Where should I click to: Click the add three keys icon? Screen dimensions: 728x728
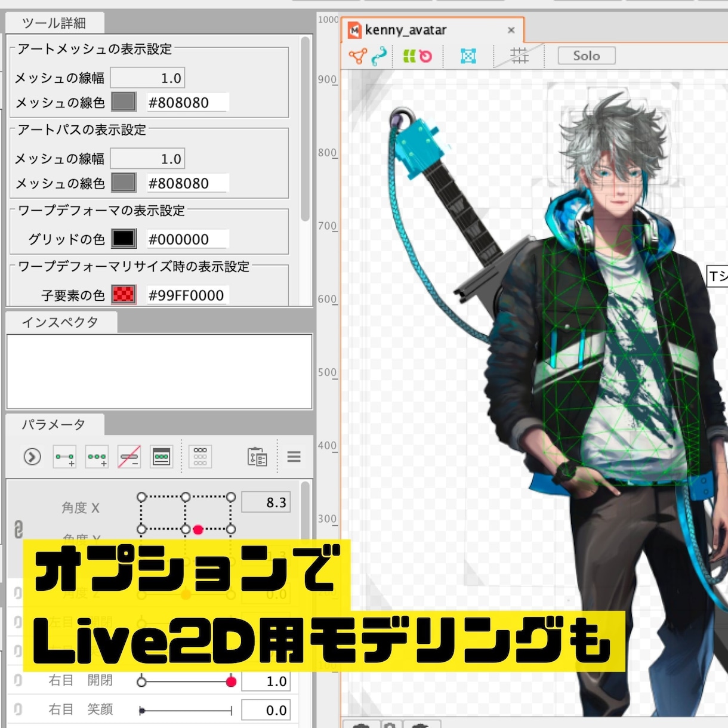[x=97, y=457]
